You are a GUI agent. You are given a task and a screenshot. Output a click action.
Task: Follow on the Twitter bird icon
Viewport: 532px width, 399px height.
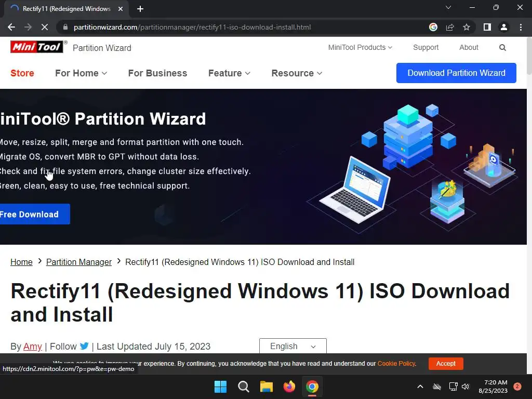click(x=85, y=346)
